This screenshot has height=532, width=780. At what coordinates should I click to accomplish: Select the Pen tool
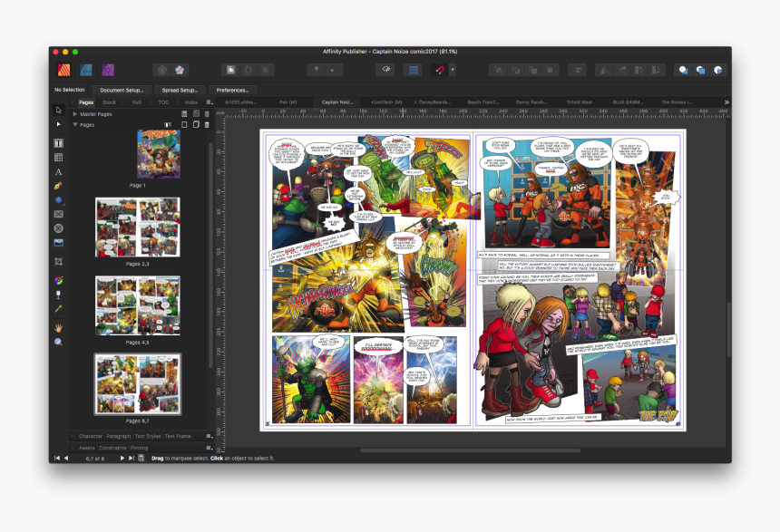[58, 186]
